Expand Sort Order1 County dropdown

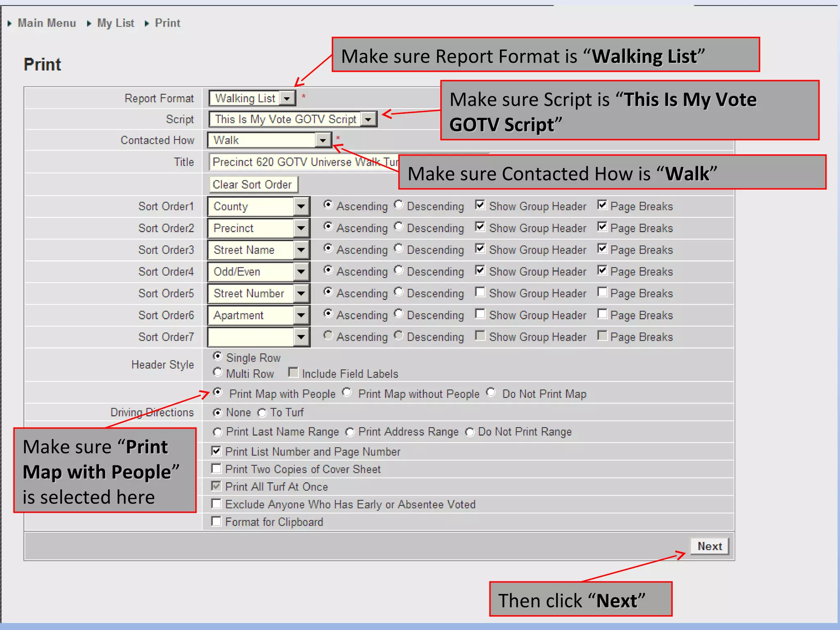258,206
